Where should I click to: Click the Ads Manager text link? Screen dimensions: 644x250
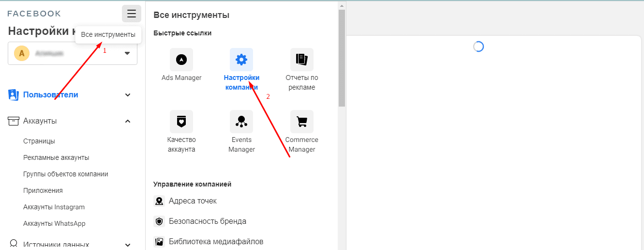[181, 78]
